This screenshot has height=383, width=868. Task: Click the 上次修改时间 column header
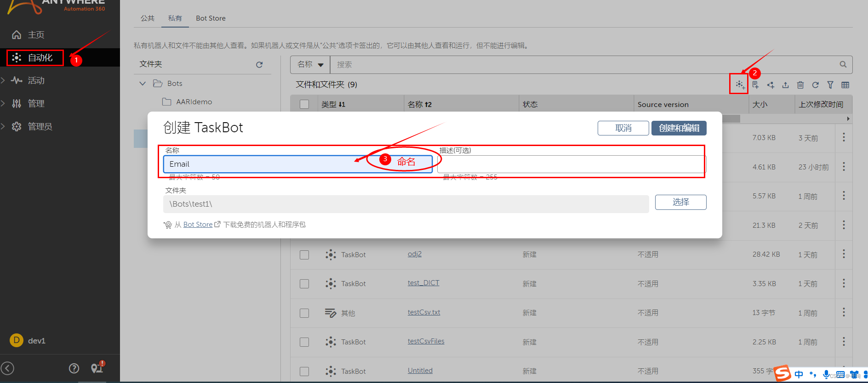[x=821, y=104]
